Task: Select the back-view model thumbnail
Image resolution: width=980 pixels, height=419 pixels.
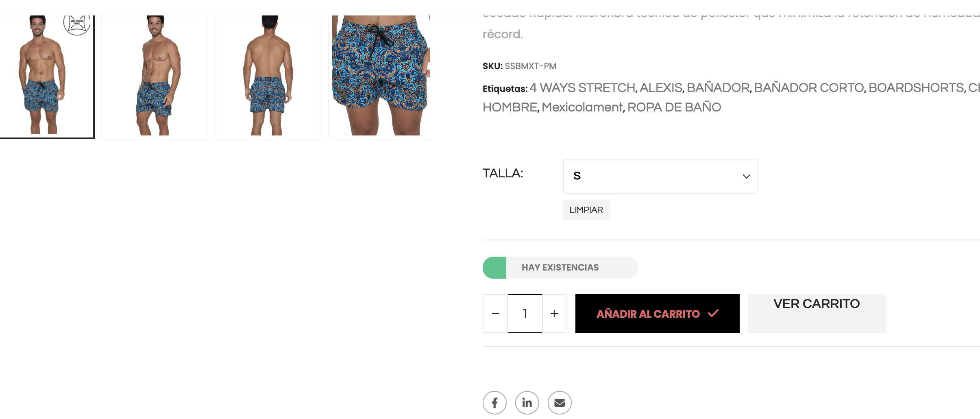Action: tap(268, 76)
